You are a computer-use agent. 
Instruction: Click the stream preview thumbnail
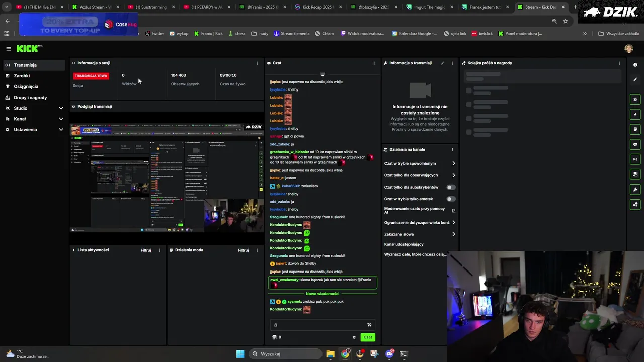167,178
